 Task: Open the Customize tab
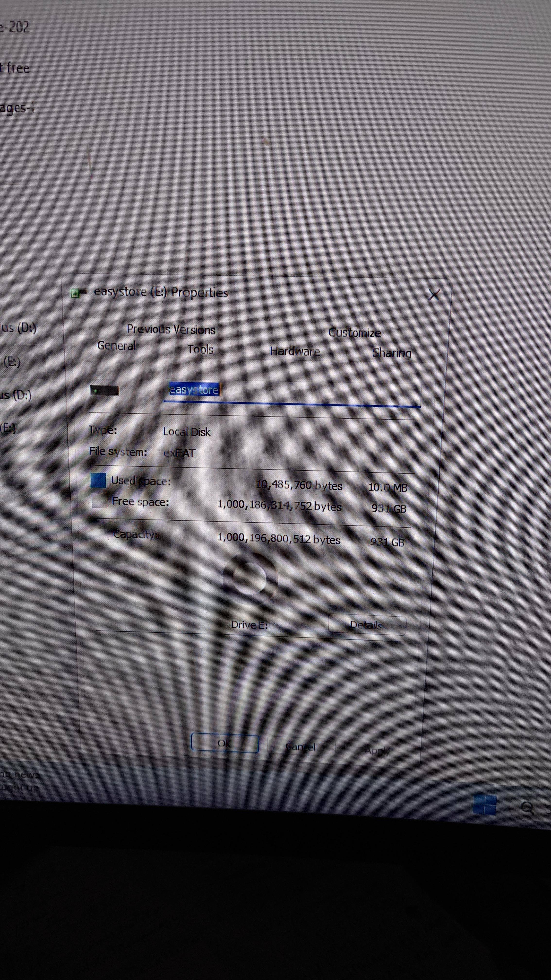click(354, 333)
